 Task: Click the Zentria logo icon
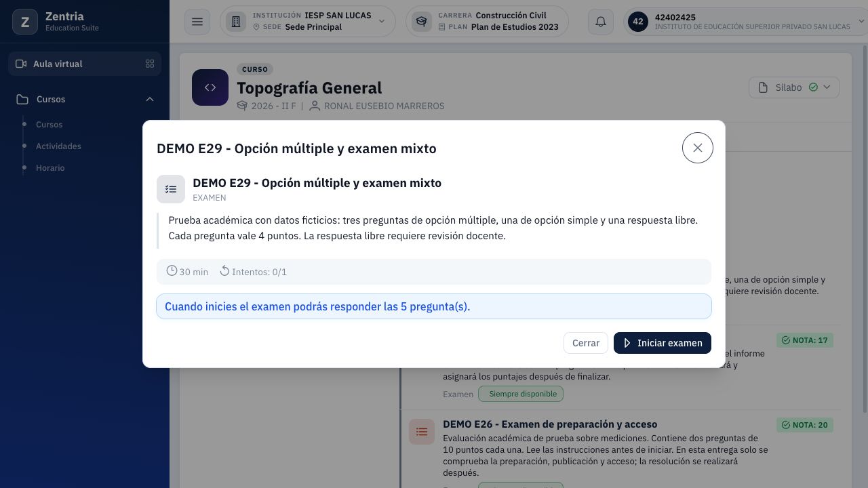click(25, 22)
